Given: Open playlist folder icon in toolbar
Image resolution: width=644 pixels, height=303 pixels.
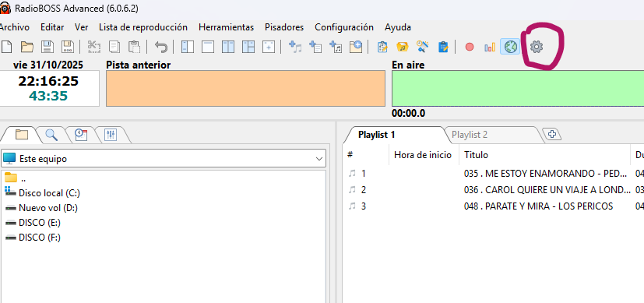Looking at the screenshot, I should pyautogui.click(x=27, y=47).
